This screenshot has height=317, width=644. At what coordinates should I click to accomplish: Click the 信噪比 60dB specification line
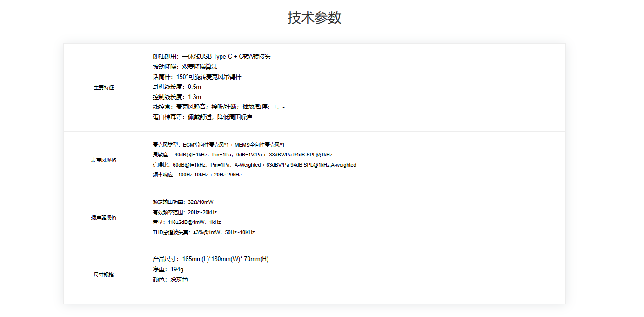point(254,165)
